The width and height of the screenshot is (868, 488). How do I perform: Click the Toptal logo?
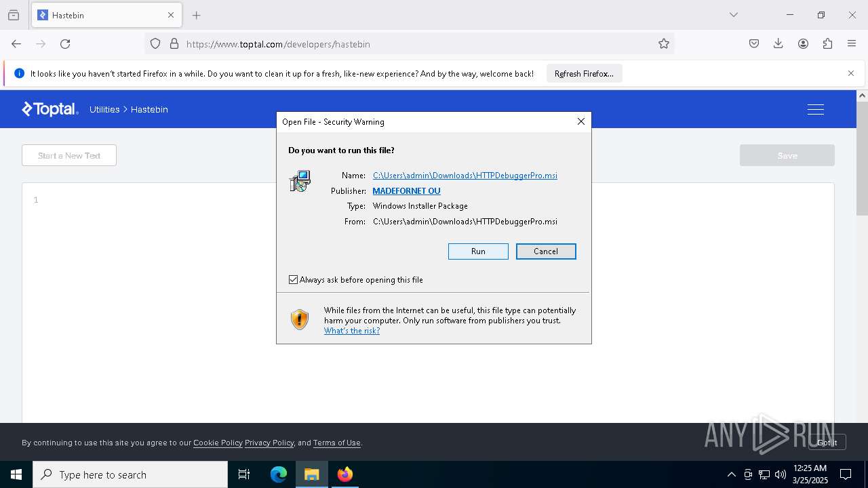tap(50, 109)
